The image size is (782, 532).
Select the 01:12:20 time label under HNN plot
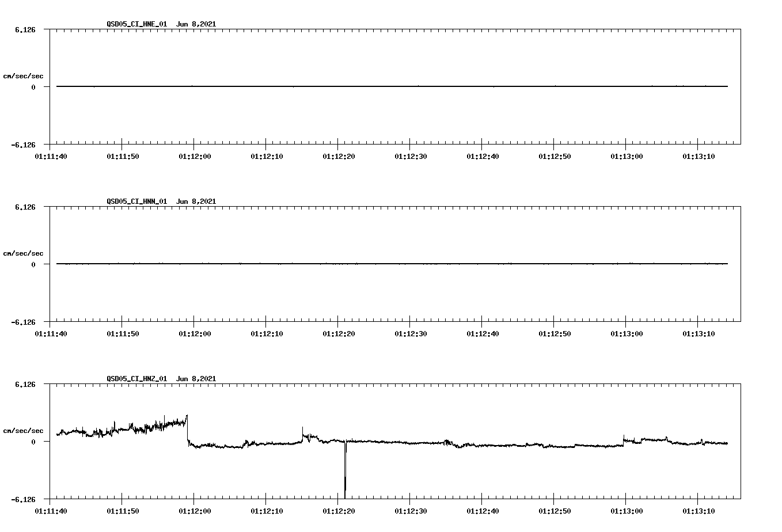click(x=339, y=333)
